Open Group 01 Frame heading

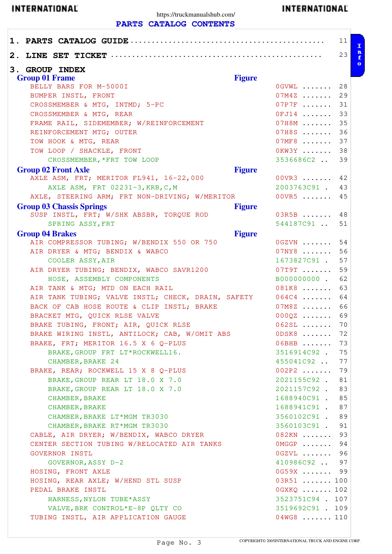(x=46, y=78)
